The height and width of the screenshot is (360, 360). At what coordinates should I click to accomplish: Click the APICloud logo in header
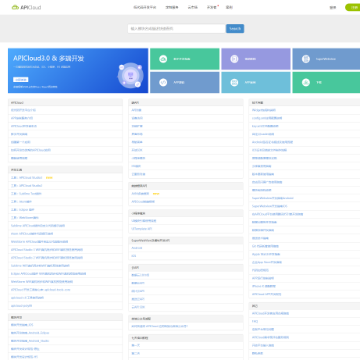[x=26, y=7]
